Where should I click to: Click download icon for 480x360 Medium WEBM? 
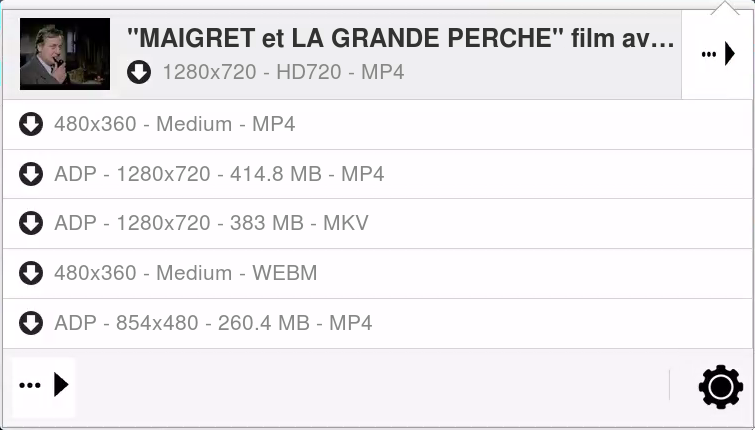[31, 273]
